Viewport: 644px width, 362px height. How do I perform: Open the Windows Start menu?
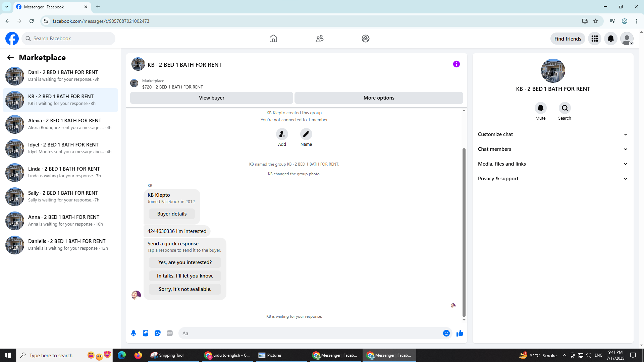pyautogui.click(x=8, y=355)
